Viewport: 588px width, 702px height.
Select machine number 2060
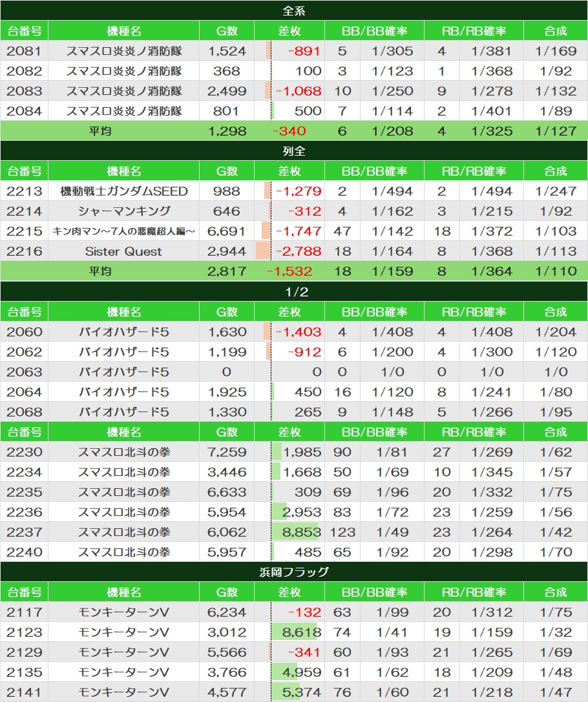pos(24,332)
